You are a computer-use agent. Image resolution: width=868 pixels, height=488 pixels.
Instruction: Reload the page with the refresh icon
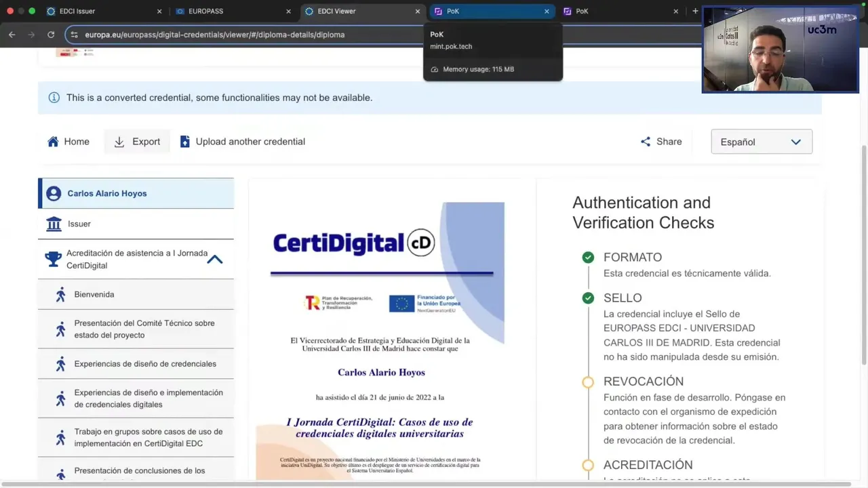coord(51,35)
